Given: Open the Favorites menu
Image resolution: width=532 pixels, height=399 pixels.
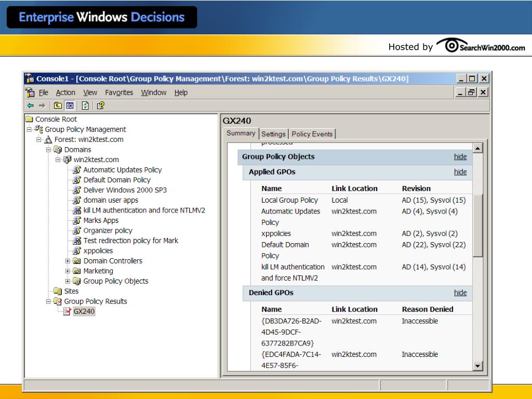Looking at the screenshot, I should [x=119, y=92].
